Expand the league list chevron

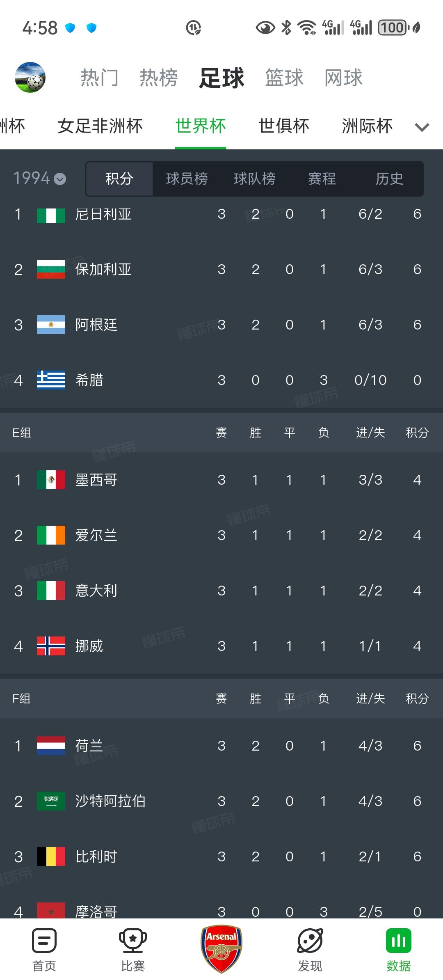point(422,127)
